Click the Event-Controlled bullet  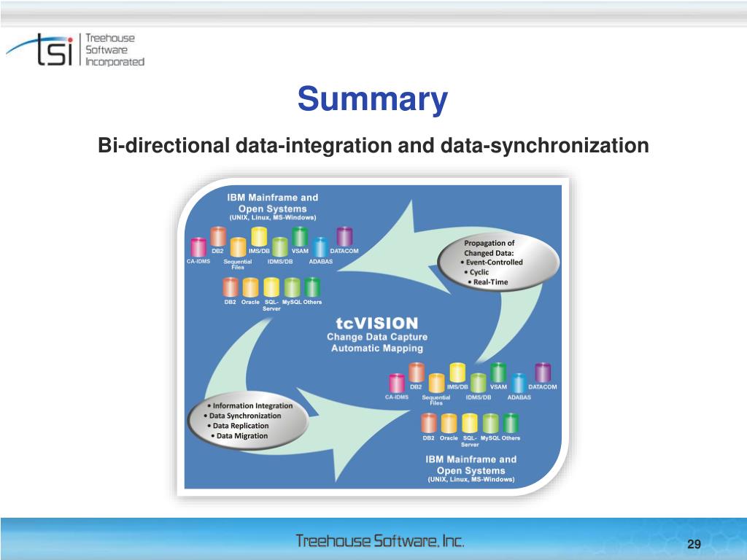click(491, 262)
